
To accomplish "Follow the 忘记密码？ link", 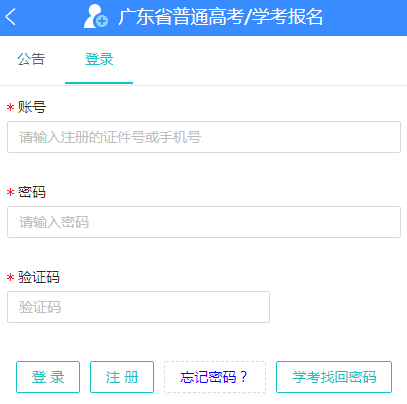I will point(215,377).
